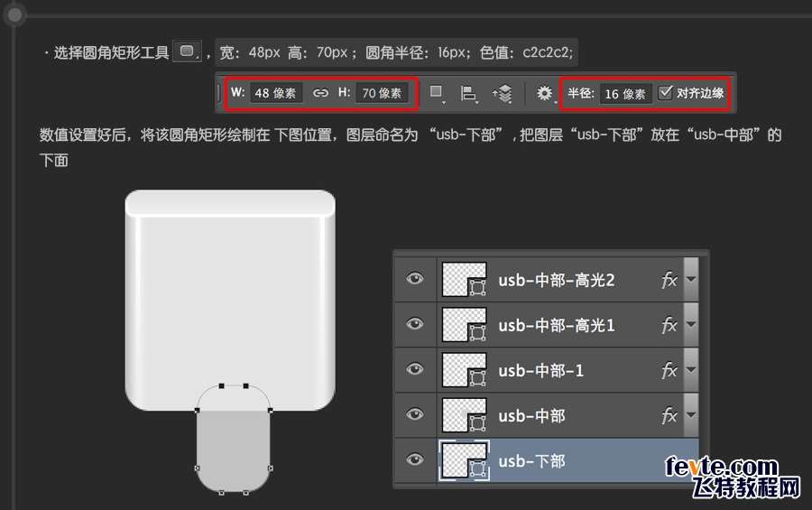Click the rounded rectangle tool icon
This screenshot has width=812, height=510.
click(x=187, y=51)
